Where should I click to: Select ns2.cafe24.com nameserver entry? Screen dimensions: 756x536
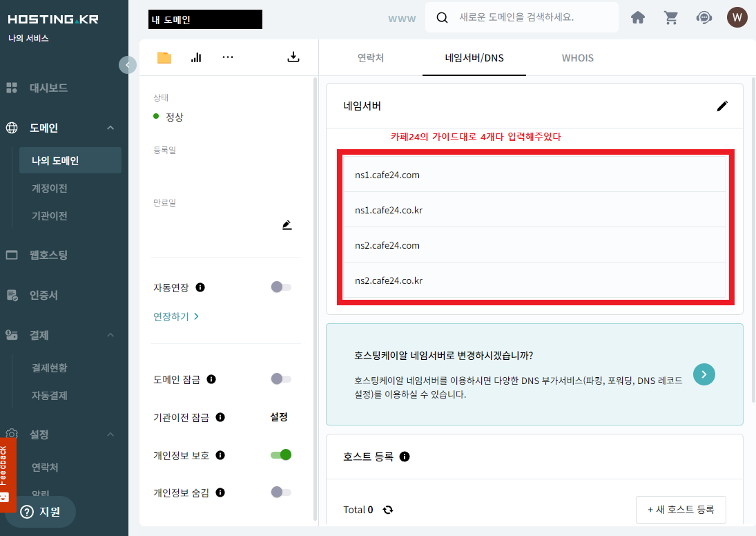[x=534, y=245]
